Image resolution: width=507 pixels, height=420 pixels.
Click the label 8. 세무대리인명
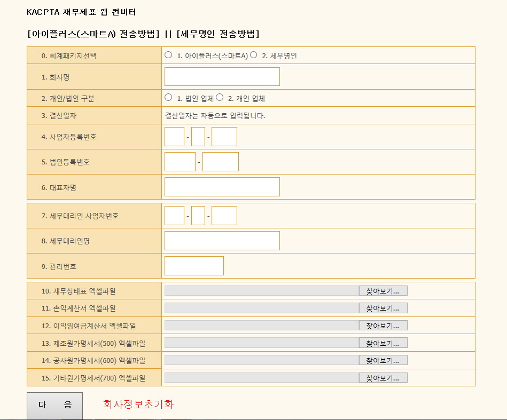pos(66,241)
